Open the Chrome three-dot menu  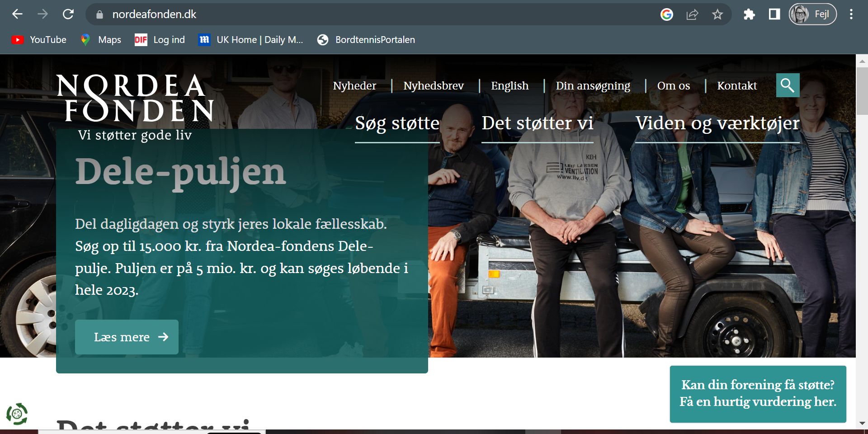tap(851, 14)
